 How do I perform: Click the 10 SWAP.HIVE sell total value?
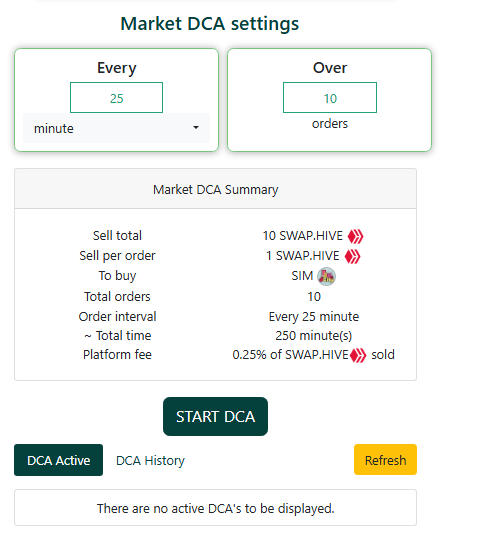pos(303,236)
